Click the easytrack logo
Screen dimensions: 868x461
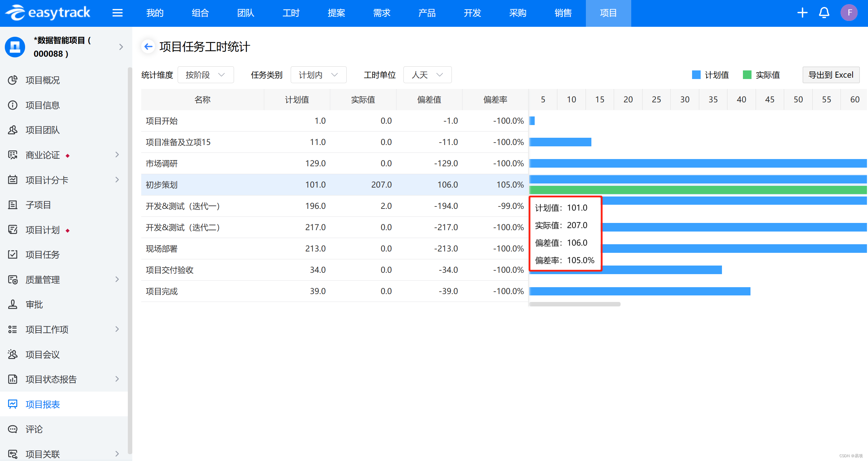(48, 13)
